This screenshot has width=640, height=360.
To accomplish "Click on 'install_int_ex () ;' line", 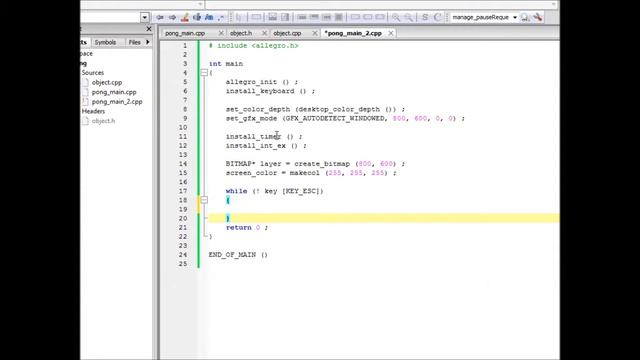I will coord(266,146).
